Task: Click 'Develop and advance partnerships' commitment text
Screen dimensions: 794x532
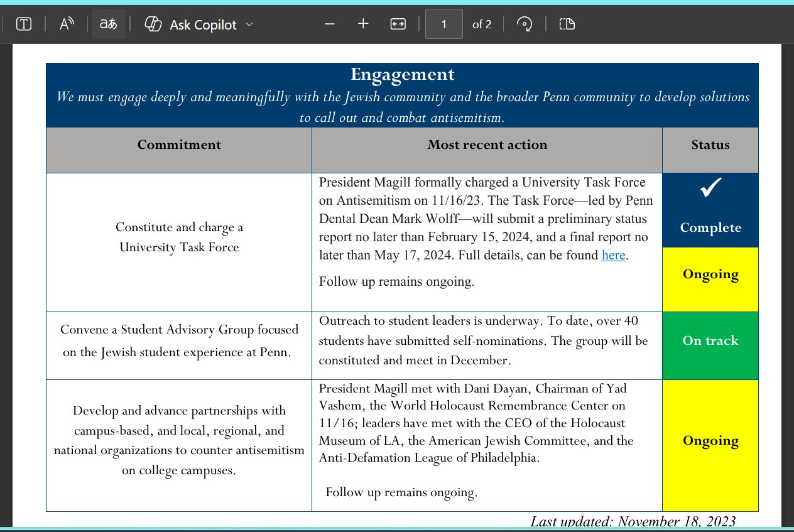Action: [179, 440]
